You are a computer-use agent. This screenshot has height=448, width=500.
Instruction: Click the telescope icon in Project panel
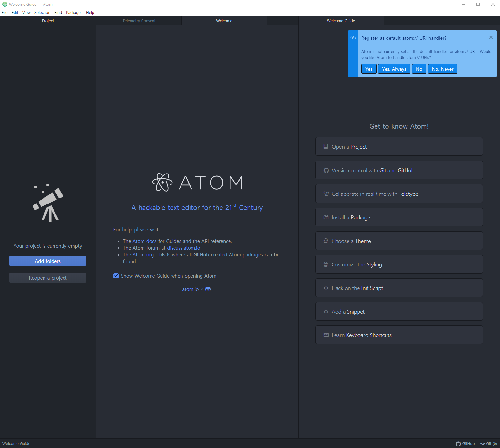click(x=48, y=203)
